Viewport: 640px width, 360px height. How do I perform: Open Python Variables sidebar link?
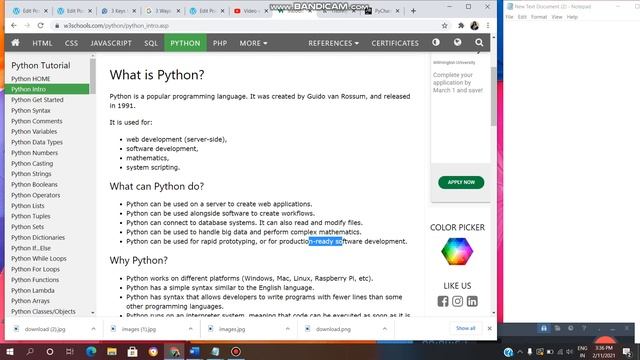pos(34,131)
